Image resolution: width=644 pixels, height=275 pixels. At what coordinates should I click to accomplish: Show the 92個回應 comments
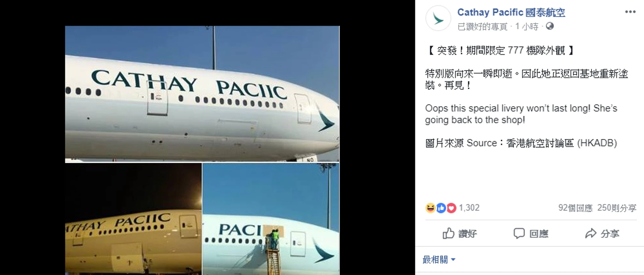(x=575, y=208)
